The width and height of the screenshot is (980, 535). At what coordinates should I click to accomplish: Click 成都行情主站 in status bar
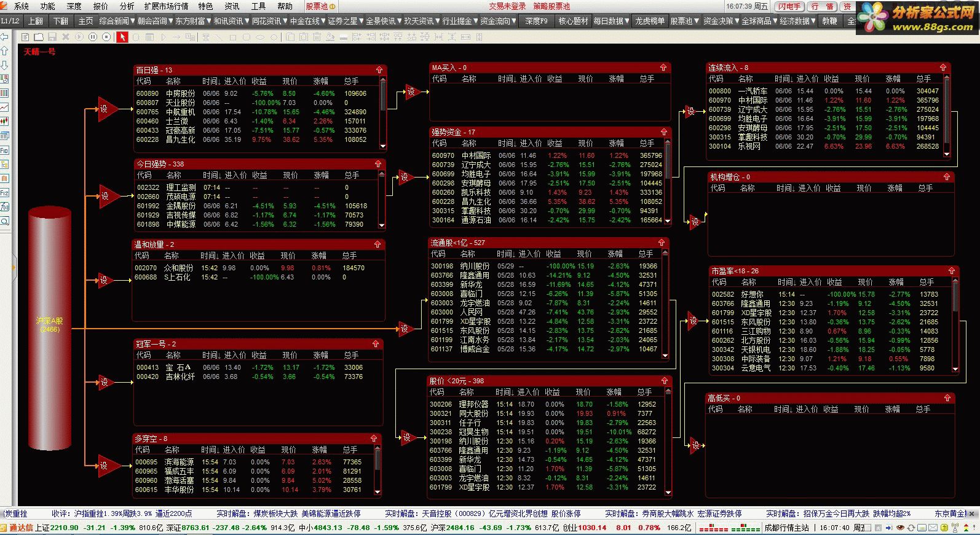[x=787, y=528]
